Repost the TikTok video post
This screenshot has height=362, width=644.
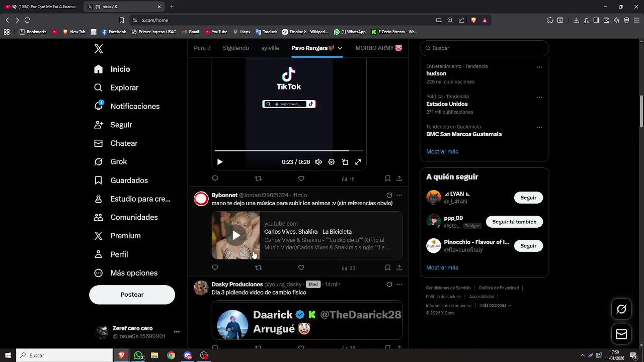258,178
